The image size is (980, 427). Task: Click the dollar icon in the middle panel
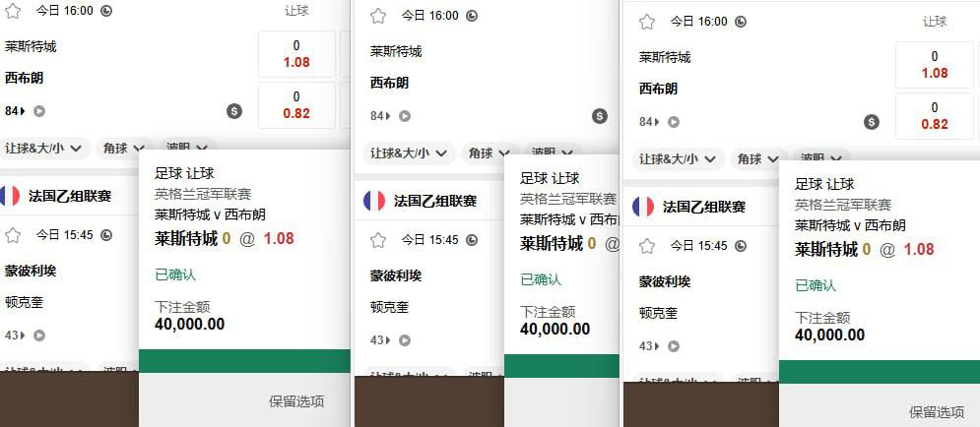click(x=600, y=116)
